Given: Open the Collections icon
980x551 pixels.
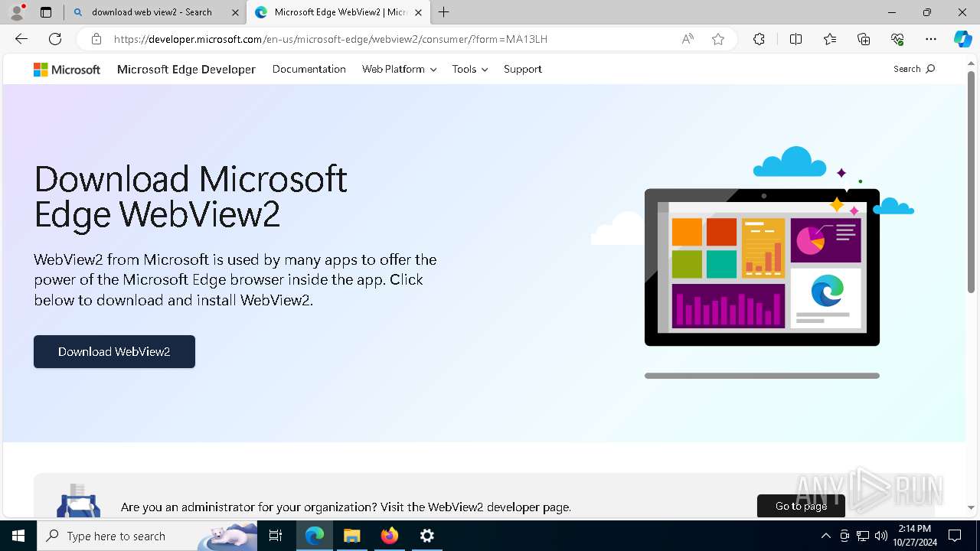Looking at the screenshot, I should [864, 39].
